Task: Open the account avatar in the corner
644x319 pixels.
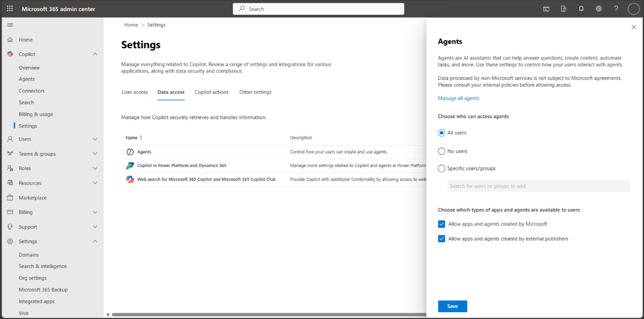Action: 633,9
